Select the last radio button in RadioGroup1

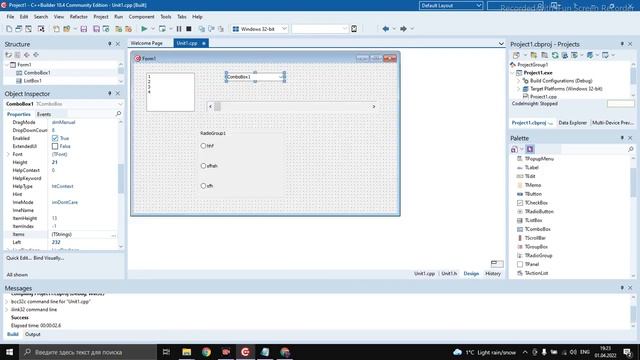tap(203, 186)
